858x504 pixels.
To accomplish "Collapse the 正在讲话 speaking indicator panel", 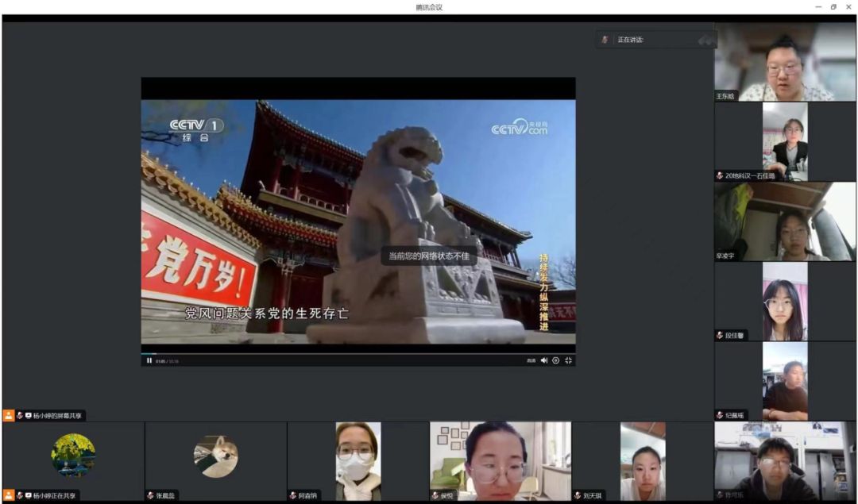I will pyautogui.click(x=706, y=40).
